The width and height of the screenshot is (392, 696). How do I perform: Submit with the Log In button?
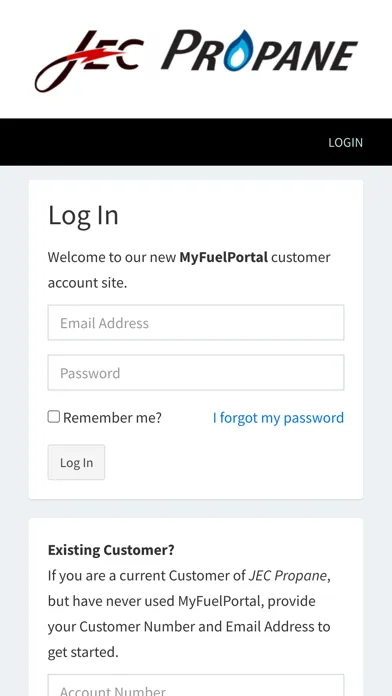pos(76,463)
